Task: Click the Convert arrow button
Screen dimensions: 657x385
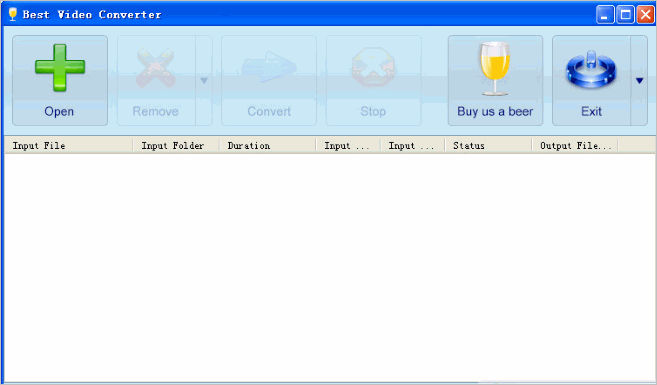Action: pos(269,80)
